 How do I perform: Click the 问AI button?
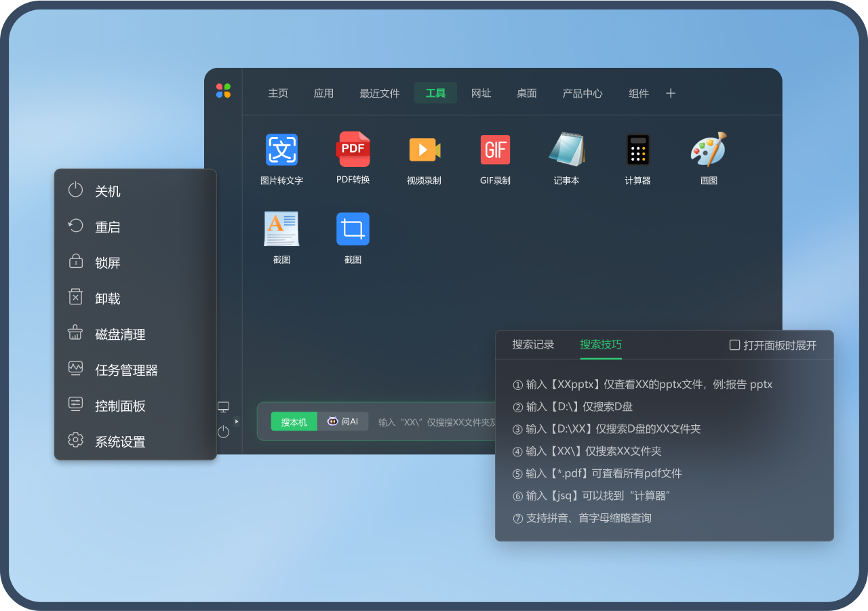(343, 422)
